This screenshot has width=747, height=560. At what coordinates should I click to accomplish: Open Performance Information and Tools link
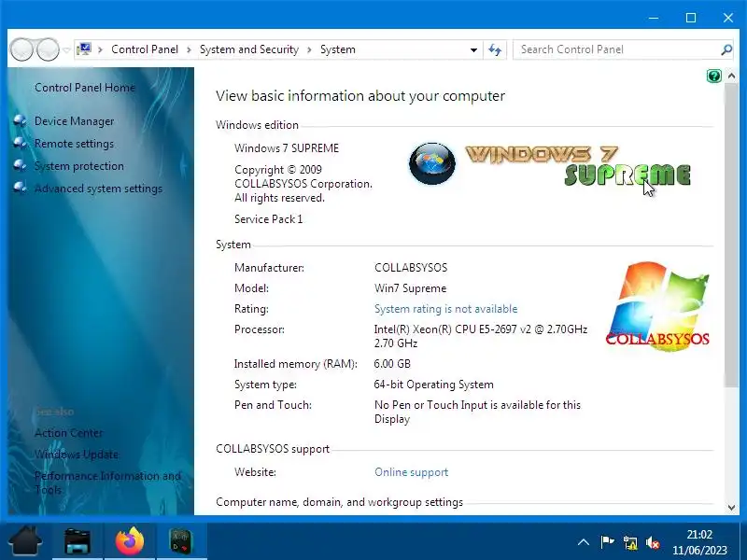(107, 483)
